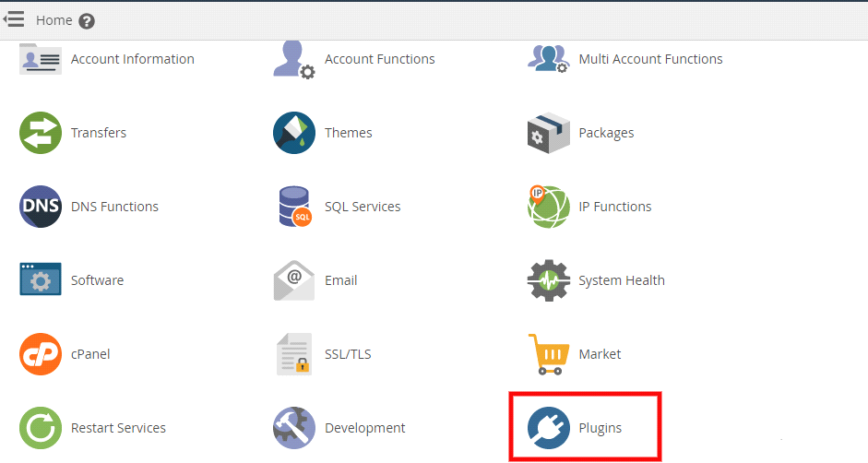Click the cPanel text label
The width and height of the screenshot is (868, 463).
pyautogui.click(x=90, y=354)
